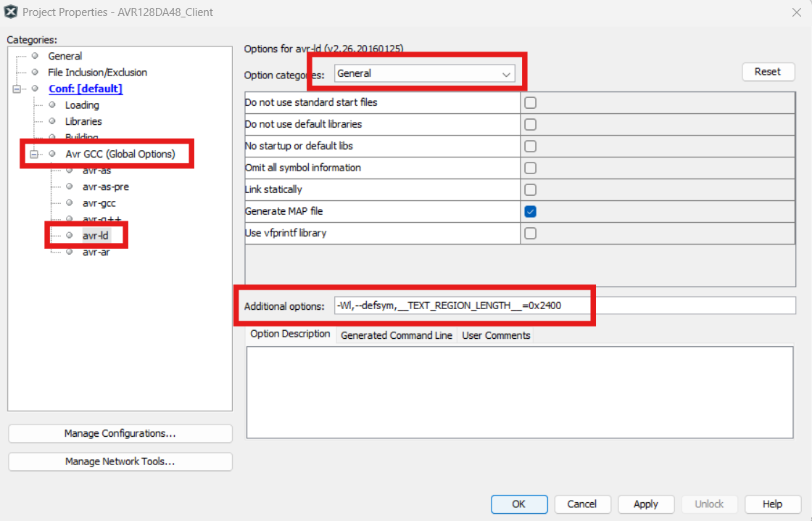
Task: Switch to Generated Command Line tab
Action: tap(397, 335)
